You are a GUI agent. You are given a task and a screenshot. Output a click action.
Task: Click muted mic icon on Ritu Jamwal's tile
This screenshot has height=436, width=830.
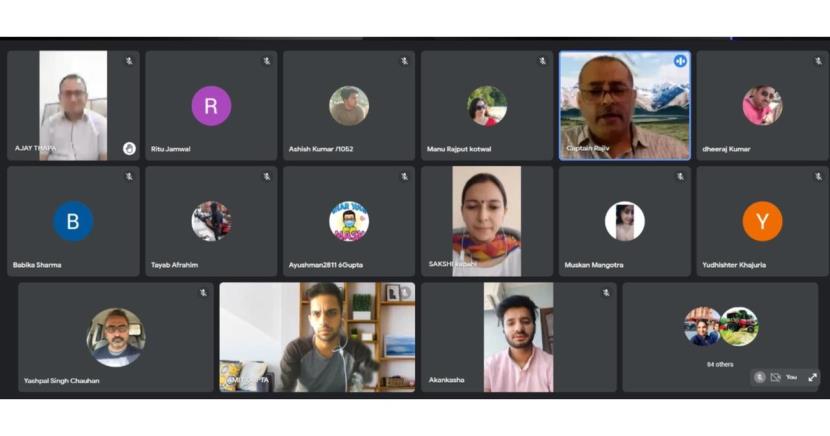267,61
